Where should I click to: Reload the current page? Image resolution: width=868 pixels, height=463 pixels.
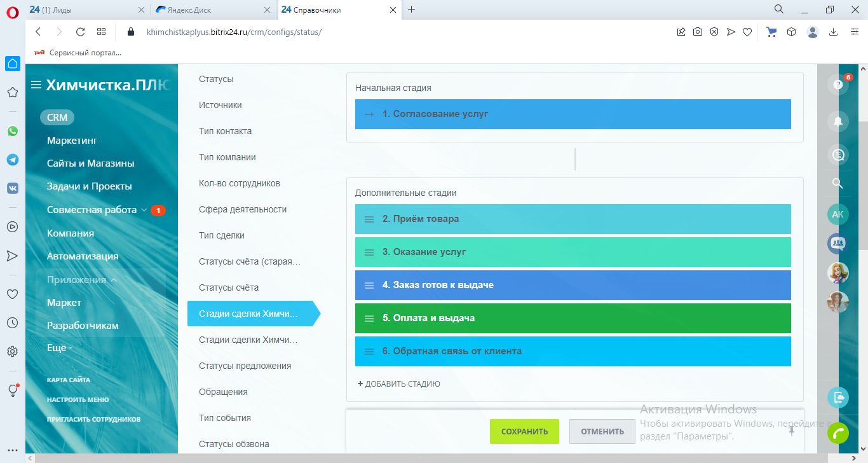[80, 32]
